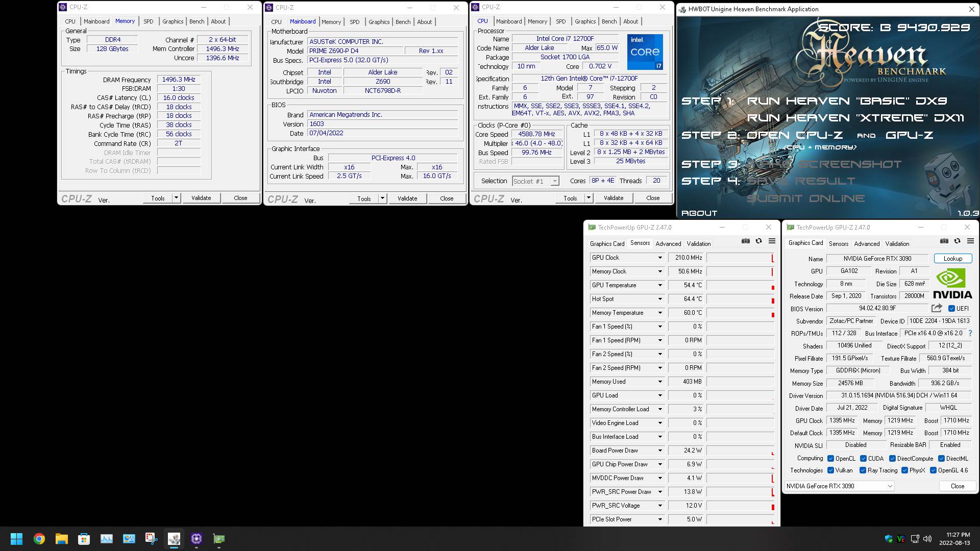Screen dimensions: 980x551
Task: Click NVIDIA logo in GPU-Z
Action: pyautogui.click(x=952, y=284)
